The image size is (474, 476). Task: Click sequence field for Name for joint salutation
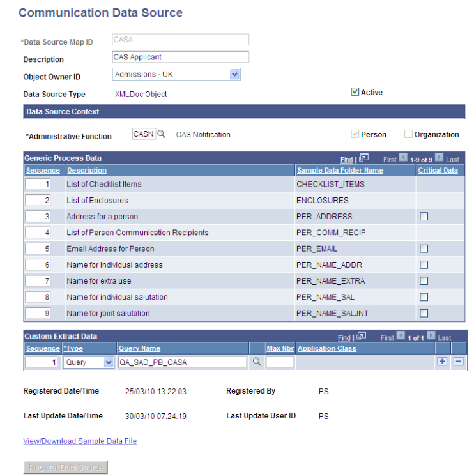[x=38, y=313]
